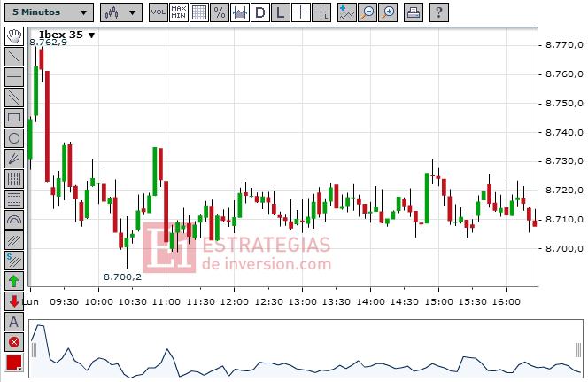Screen dimensions: 588x382
Task: Zoom out with the minus magnifier
Action: pos(367,12)
